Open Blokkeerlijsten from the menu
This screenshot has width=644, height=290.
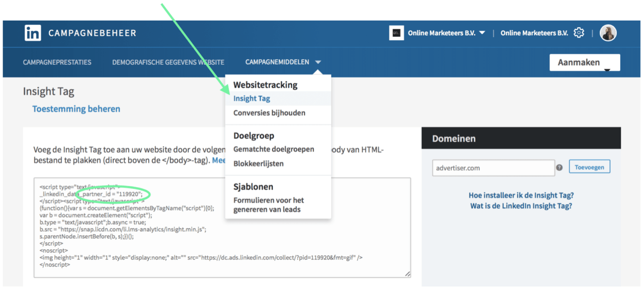[258, 164]
